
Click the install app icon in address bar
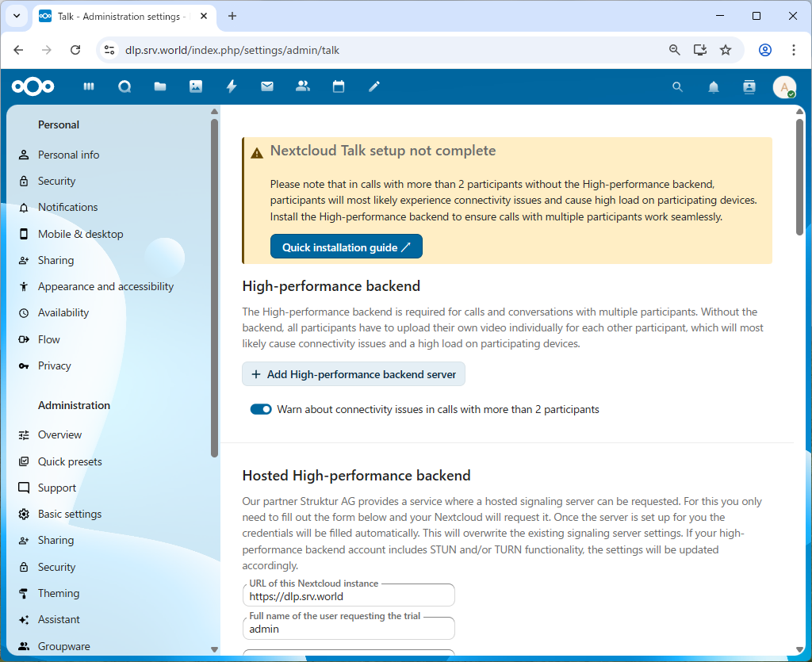pos(700,50)
